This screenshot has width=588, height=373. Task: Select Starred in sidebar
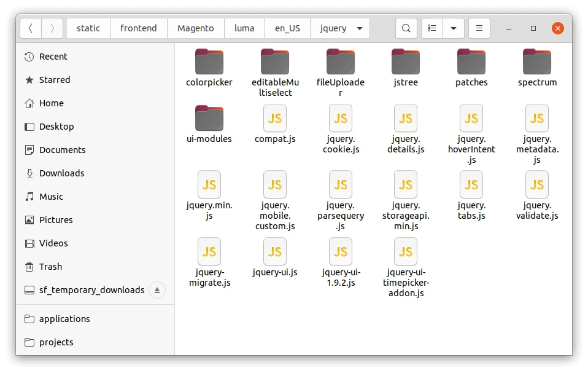[55, 80]
